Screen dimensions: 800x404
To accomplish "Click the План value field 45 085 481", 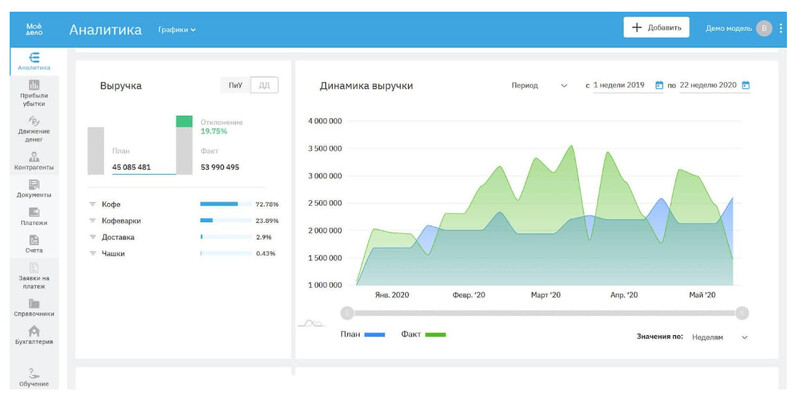I will coord(132,167).
